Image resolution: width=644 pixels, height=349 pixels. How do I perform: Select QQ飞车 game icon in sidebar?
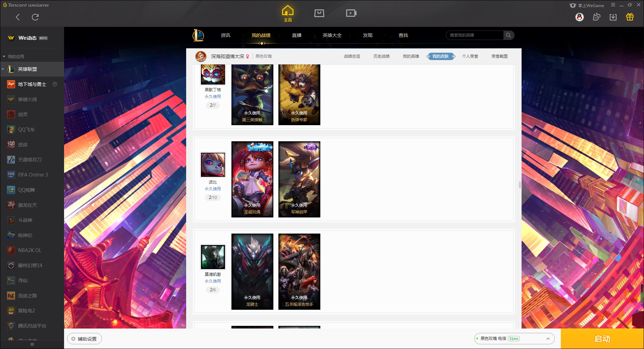click(11, 130)
